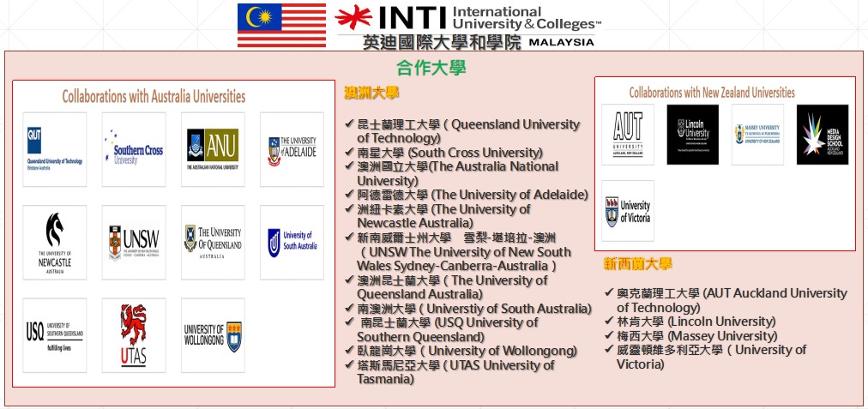Viewport: 868px width, 409px height.
Task: Click the 新南威爾士州大學 UNSW list item
Action: point(458,252)
